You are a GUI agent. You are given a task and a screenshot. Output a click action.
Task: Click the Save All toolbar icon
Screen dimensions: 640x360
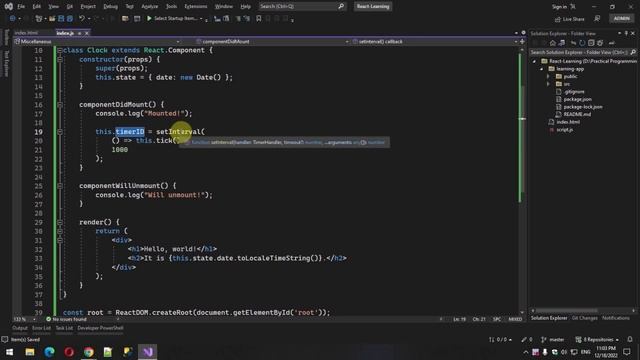(x=70, y=19)
